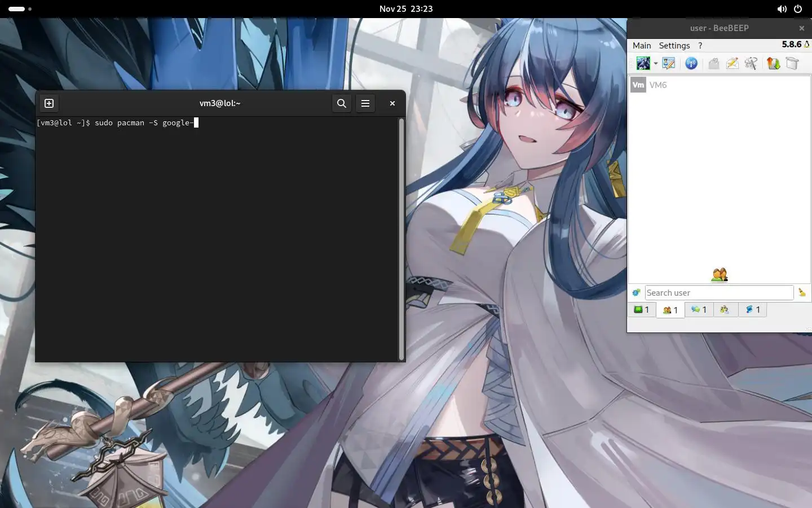
Task: Click the envelope with pencil compose icon
Action: point(732,63)
